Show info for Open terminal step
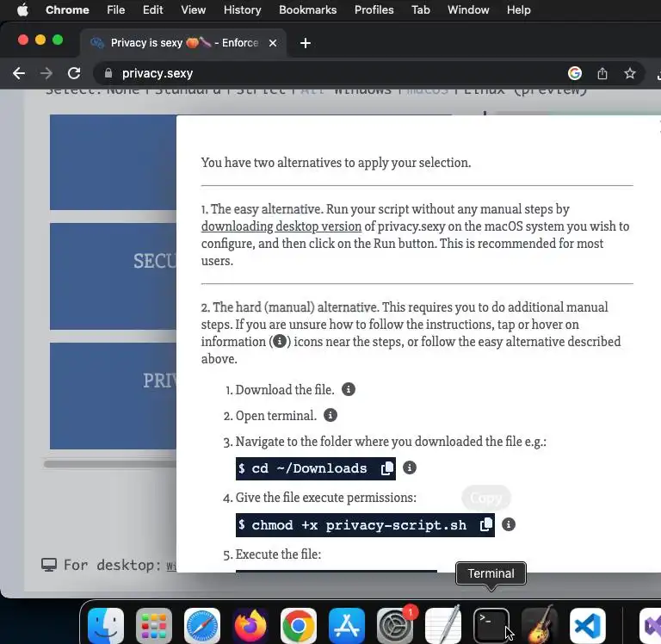The image size is (661, 644). [330, 415]
